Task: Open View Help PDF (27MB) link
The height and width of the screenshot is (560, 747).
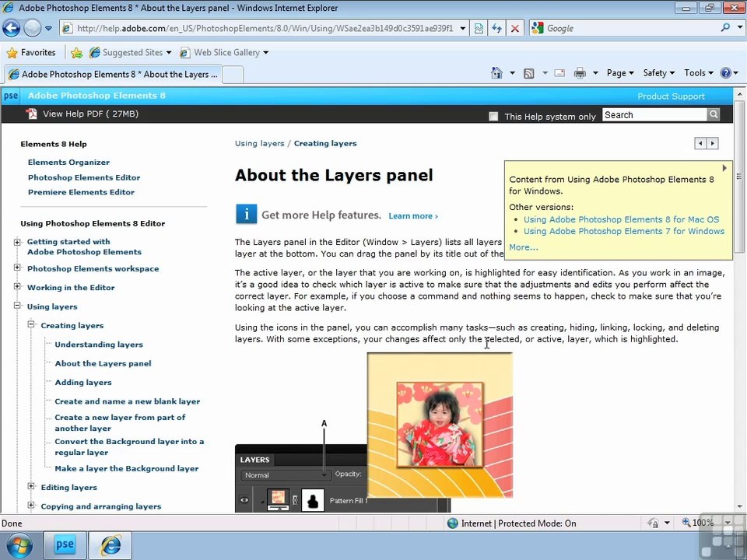Action: [90, 114]
